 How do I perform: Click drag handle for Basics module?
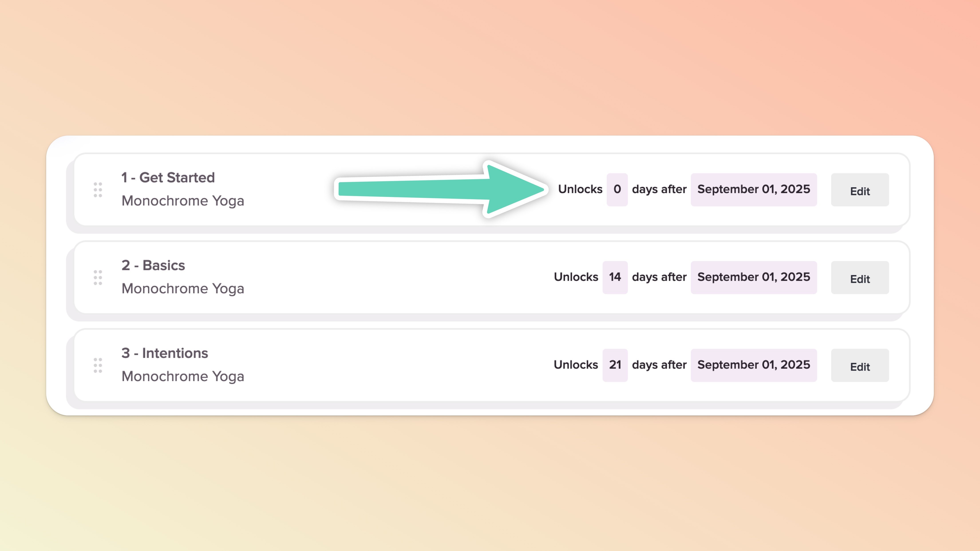pos(98,277)
